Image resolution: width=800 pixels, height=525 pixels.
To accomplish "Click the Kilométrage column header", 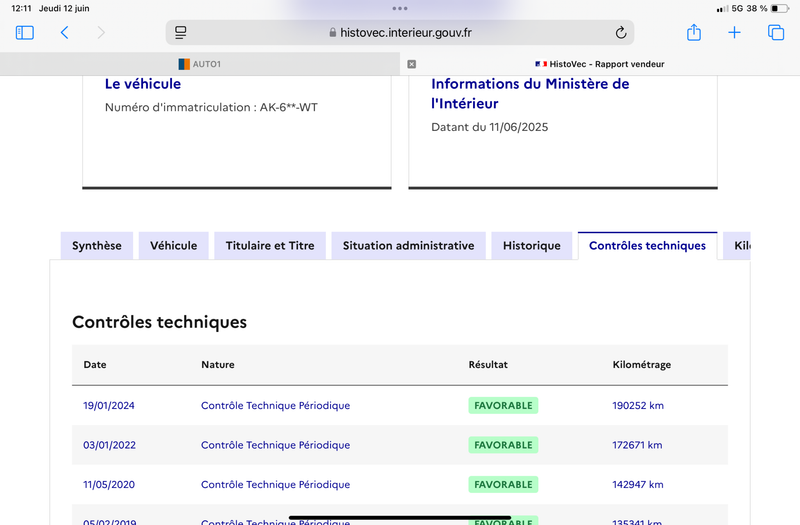I will (642, 365).
